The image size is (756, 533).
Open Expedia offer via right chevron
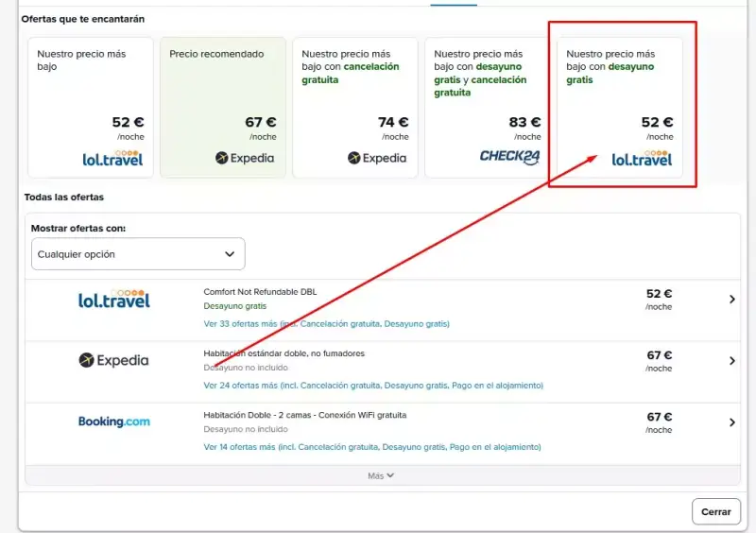[x=731, y=361]
